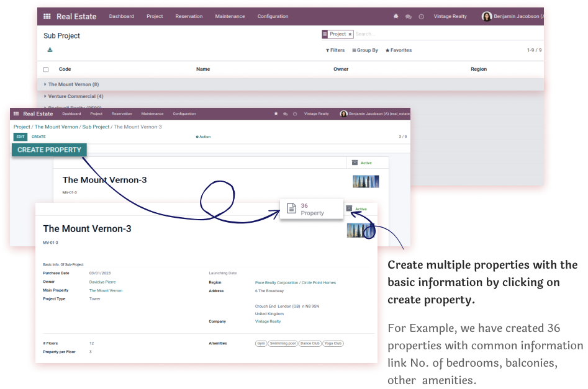This screenshot has height=389, width=588.
Task: Tick the select-all checkbox beside Code column
Action: pyautogui.click(x=46, y=69)
